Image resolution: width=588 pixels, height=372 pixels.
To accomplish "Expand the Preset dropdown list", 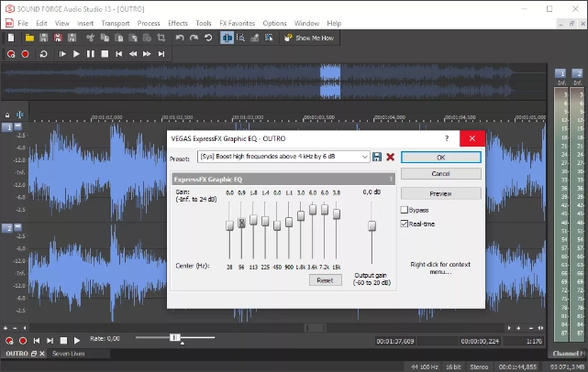I will 365,158.
